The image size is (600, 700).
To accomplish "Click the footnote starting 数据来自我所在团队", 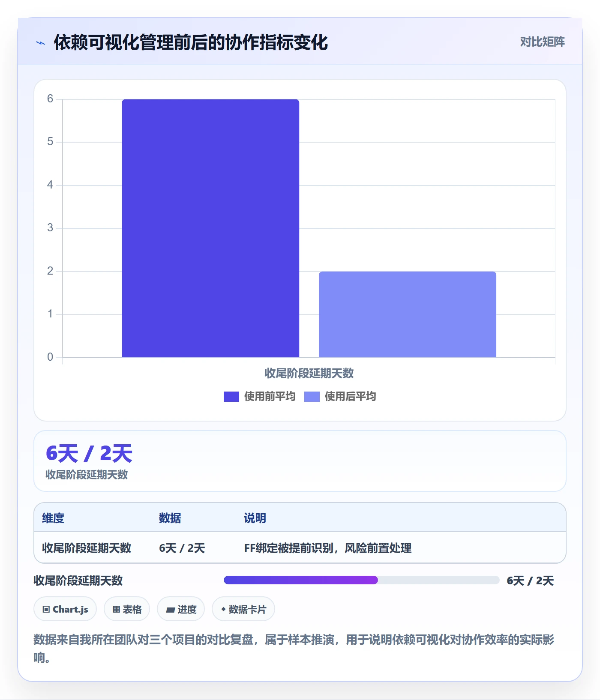I will 294,648.
